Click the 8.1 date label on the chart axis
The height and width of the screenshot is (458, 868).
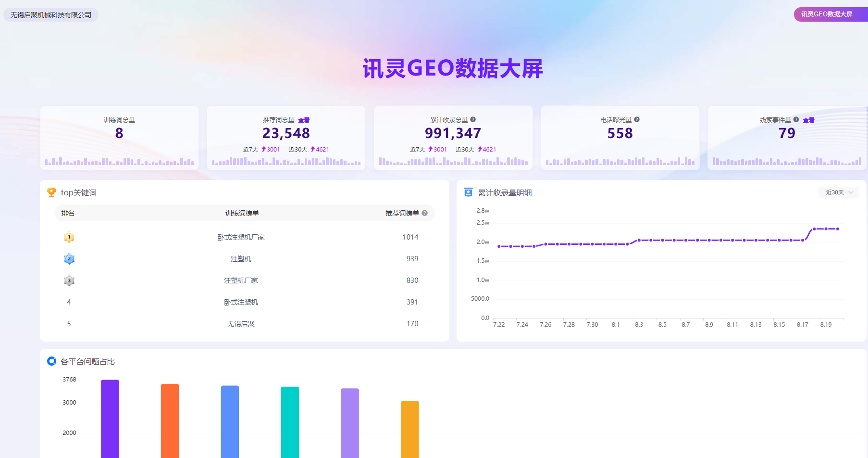pyautogui.click(x=616, y=325)
